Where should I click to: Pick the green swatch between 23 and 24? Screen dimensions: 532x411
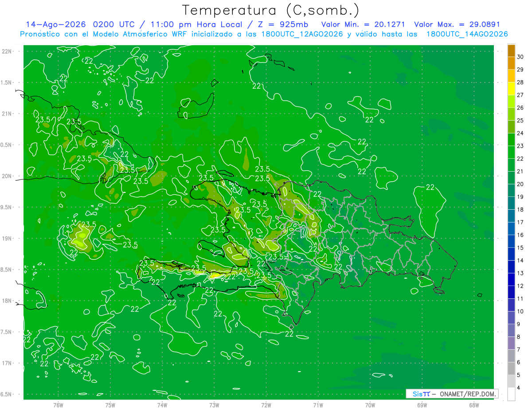[x=511, y=140]
